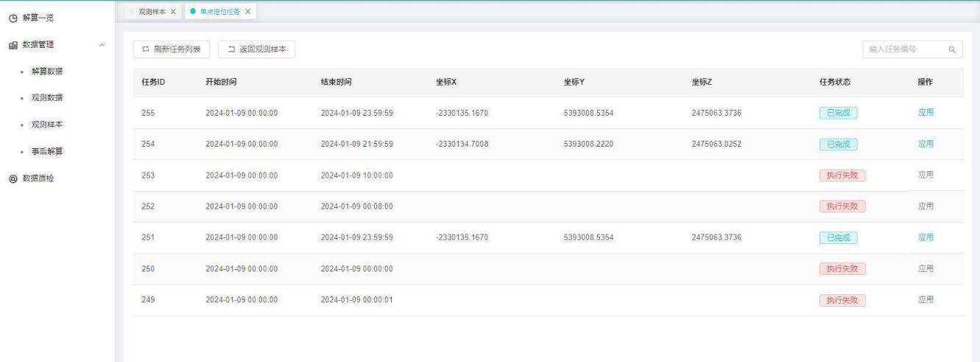Click the 执行失败 status tag for task 253
This screenshot has height=362, width=980.
tap(842, 175)
